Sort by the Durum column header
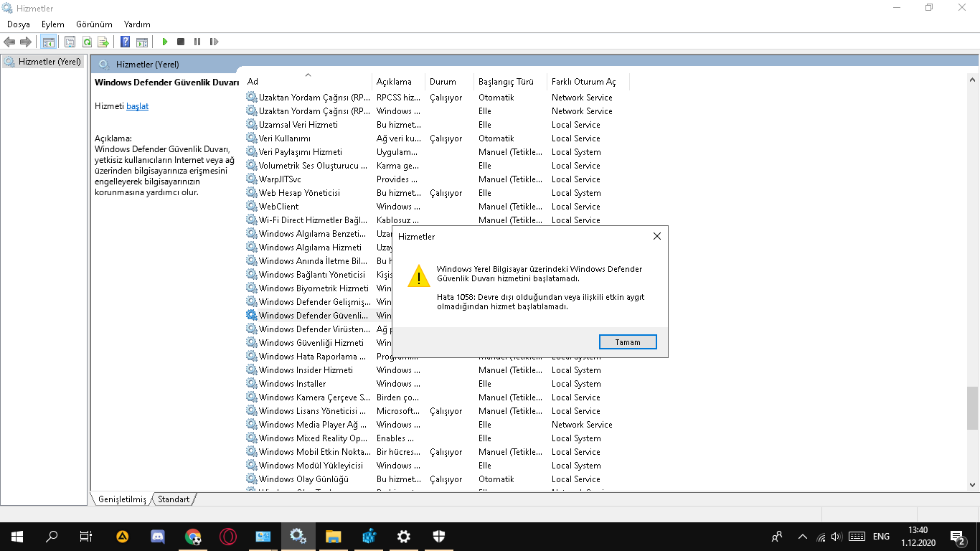Image resolution: width=980 pixels, height=551 pixels. [449, 82]
